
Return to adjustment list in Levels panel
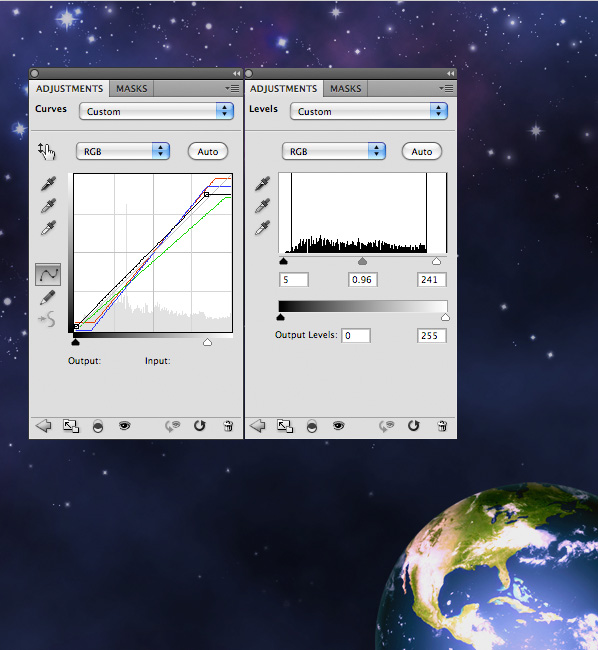pos(258,426)
